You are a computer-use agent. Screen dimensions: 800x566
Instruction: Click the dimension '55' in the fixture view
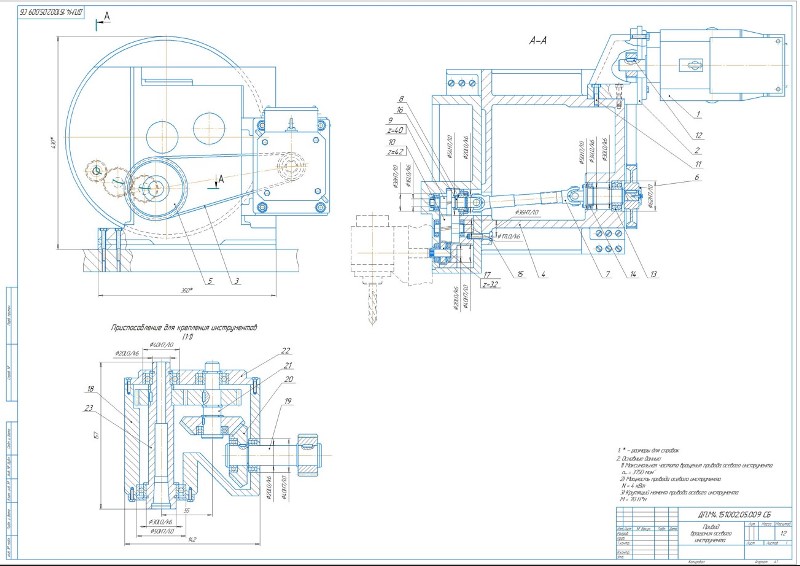(x=187, y=510)
